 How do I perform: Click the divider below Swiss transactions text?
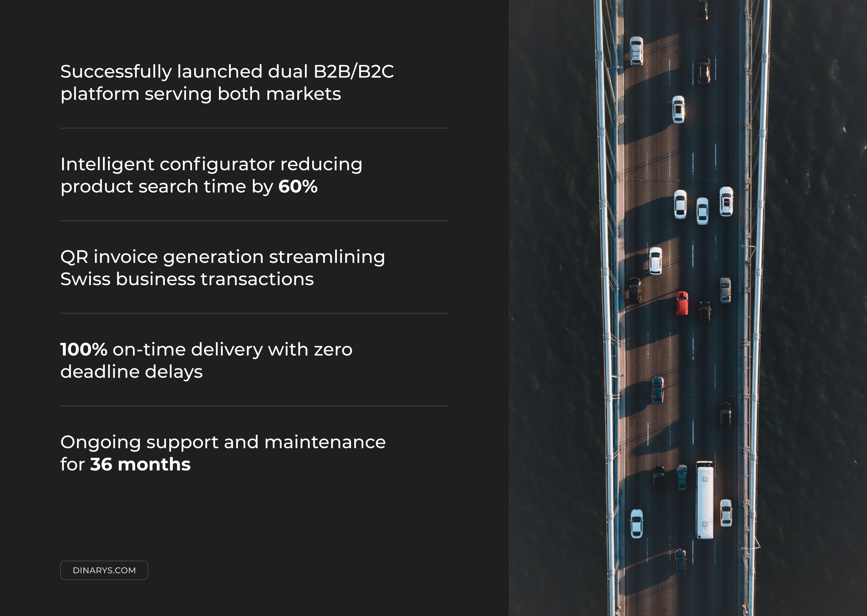254,313
